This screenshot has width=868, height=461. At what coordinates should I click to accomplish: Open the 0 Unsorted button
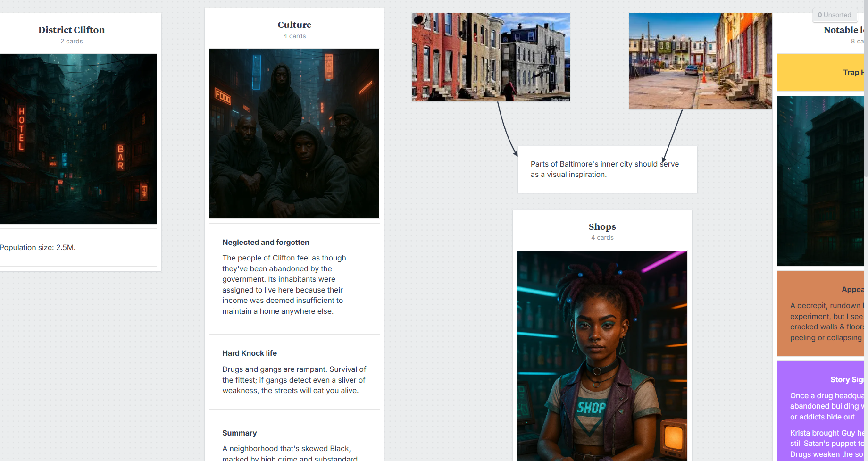point(835,15)
